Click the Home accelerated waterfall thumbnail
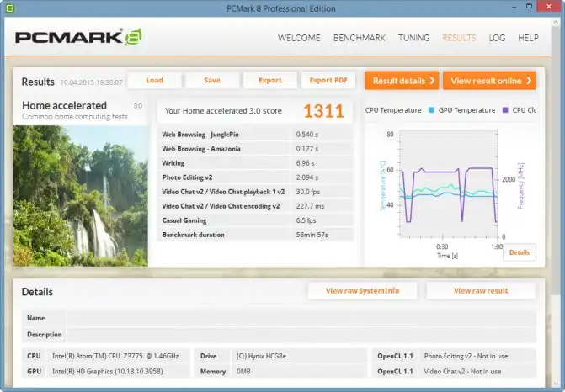The height and width of the screenshot is (392, 565). pyautogui.click(x=80, y=195)
